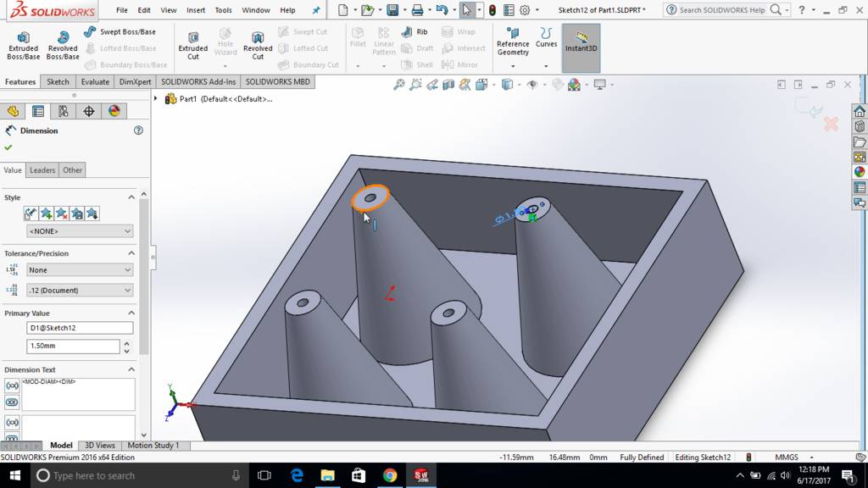Image resolution: width=868 pixels, height=488 pixels.
Task: Increment the 1.50mm value spinner
Action: click(x=127, y=342)
